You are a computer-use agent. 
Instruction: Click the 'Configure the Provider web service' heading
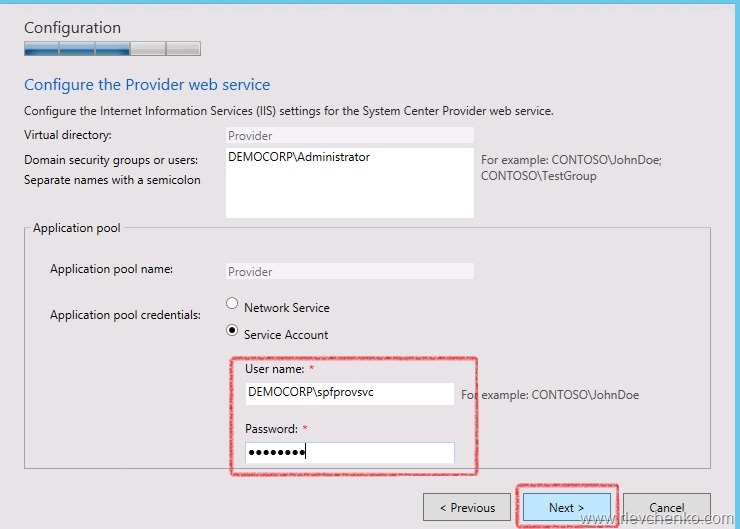point(147,85)
